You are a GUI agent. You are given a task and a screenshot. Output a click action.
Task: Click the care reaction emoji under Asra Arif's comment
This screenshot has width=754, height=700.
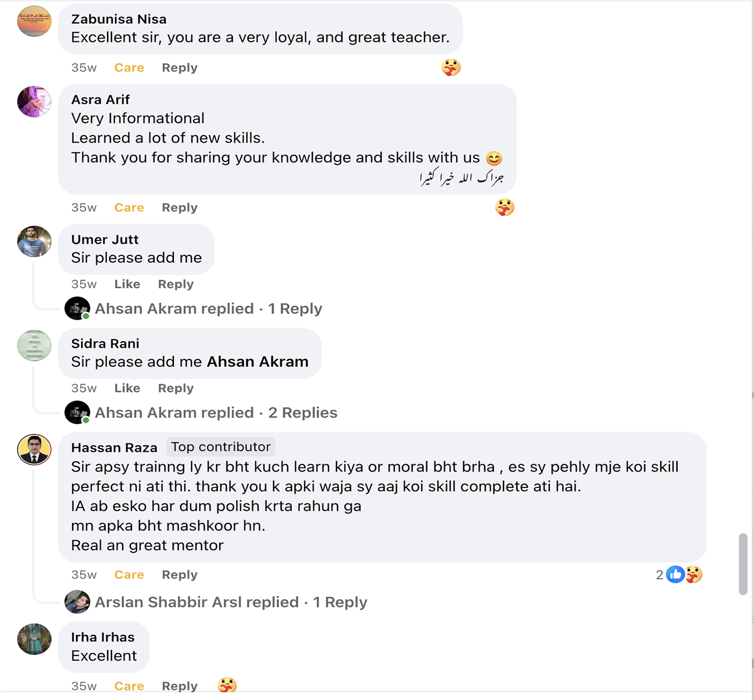tap(505, 207)
